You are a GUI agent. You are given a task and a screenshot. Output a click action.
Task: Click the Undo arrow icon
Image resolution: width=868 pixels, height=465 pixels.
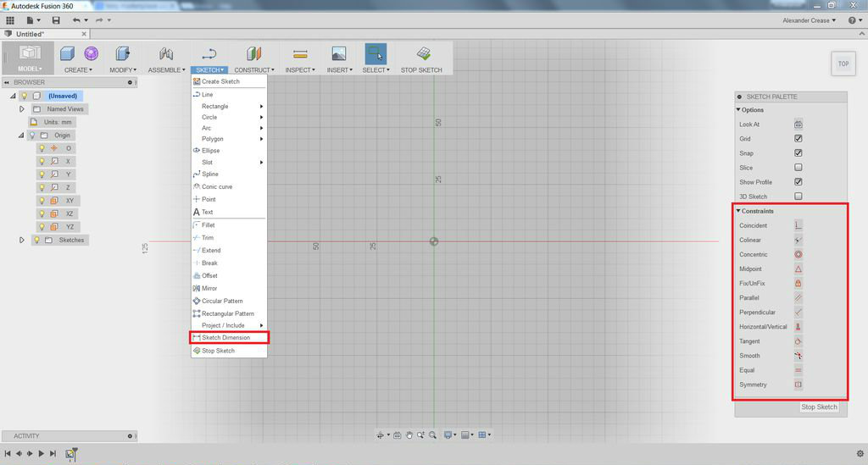tap(76, 20)
